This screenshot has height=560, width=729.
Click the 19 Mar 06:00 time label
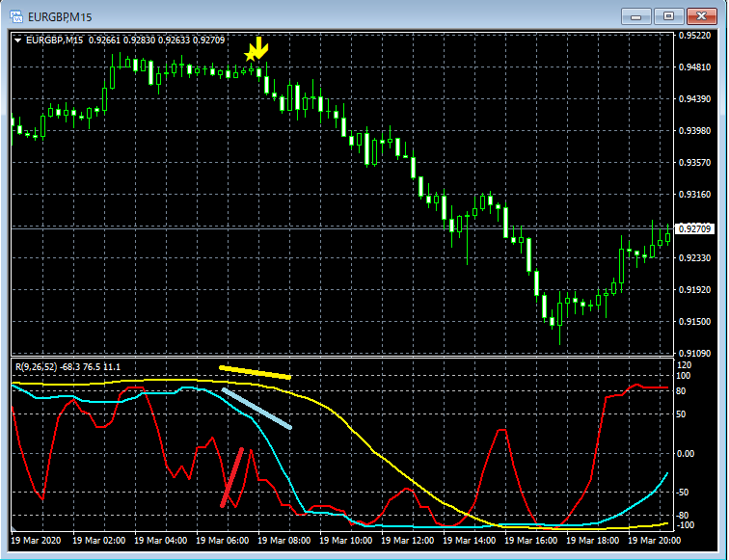click(222, 541)
